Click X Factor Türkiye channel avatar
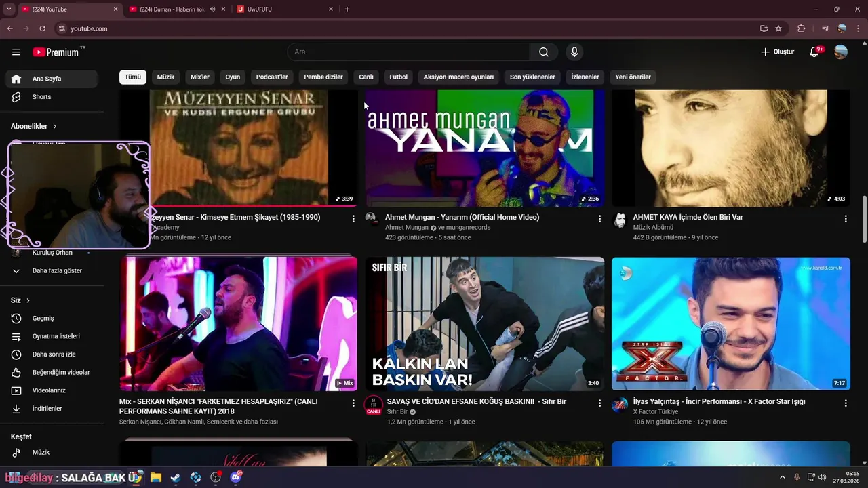The height and width of the screenshot is (488, 868). click(620, 405)
